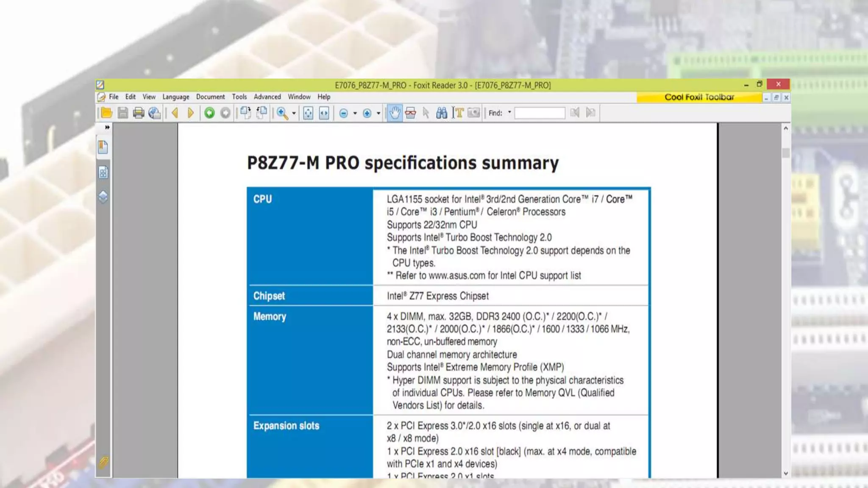The width and height of the screenshot is (868, 488).
Task: Click the Print icon
Action: 139,113
